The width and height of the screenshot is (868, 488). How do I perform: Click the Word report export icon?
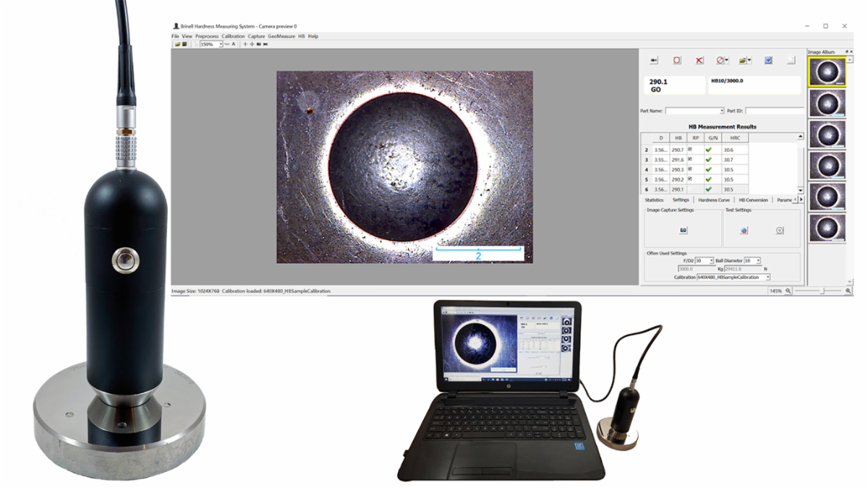(768, 61)
